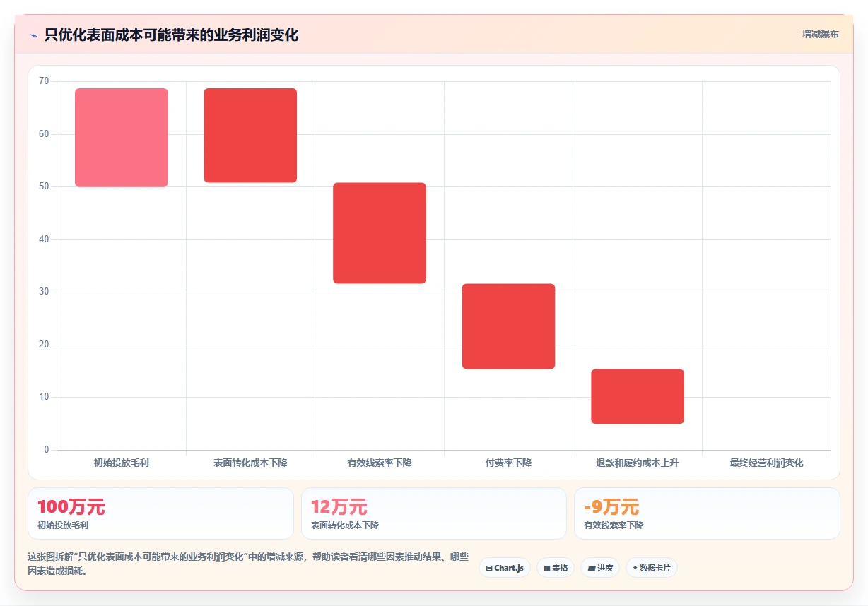Select the 初始投放毛利 pink bar
Screen dimensions: 868x606
click(122, 138)
